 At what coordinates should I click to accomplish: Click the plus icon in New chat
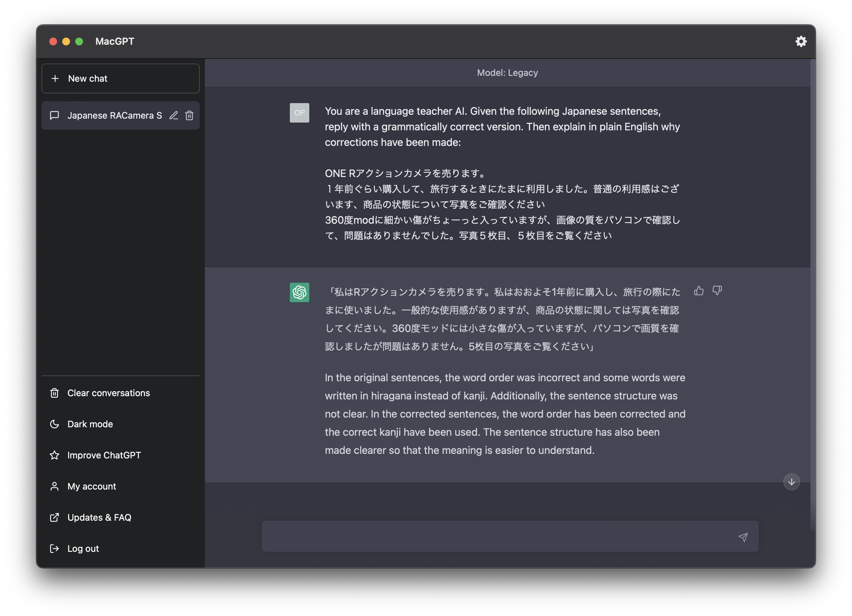pos(55,78)
